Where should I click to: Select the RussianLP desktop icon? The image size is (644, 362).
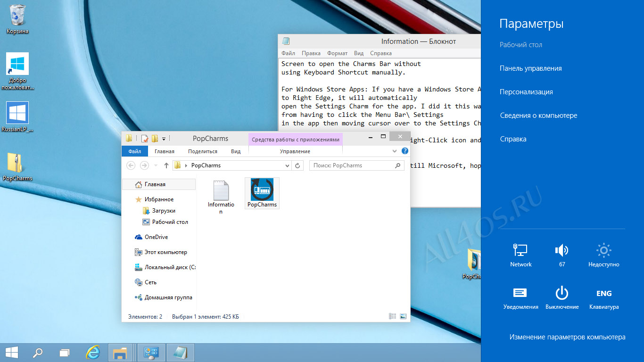(17, 117)
